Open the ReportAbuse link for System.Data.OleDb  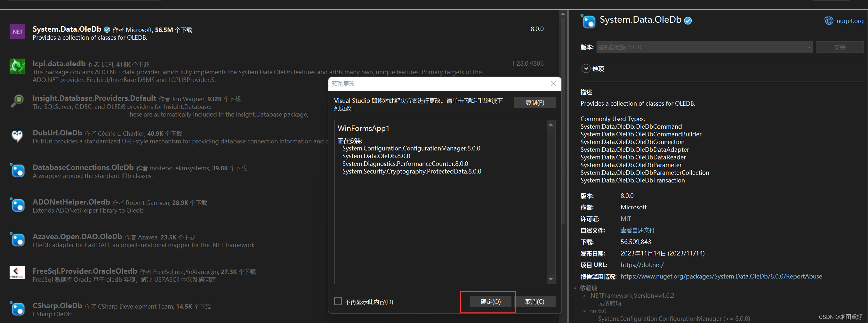(x=721, y=276)
